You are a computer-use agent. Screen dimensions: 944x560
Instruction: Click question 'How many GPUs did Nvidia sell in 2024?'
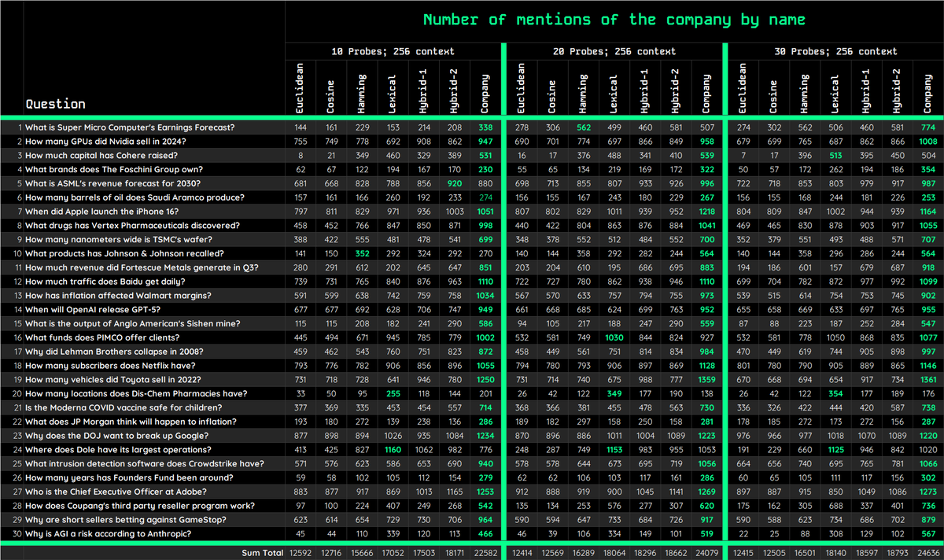pyautogui.click(x=105, y=141)
